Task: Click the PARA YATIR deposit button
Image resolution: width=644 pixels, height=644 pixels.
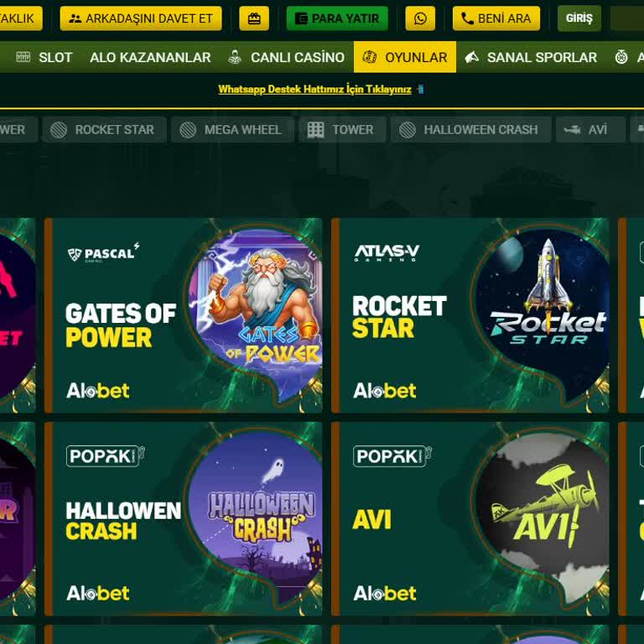Action: click(x=337, y=18)
